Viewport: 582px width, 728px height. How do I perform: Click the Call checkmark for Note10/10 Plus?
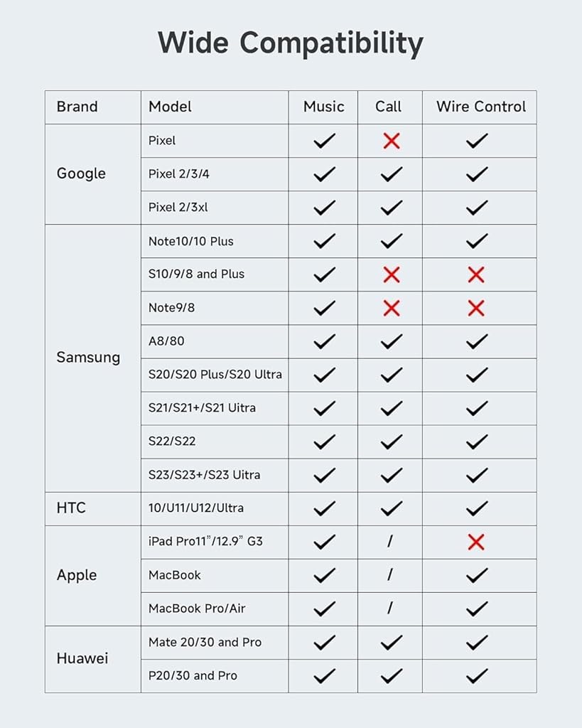click(391, 241)
